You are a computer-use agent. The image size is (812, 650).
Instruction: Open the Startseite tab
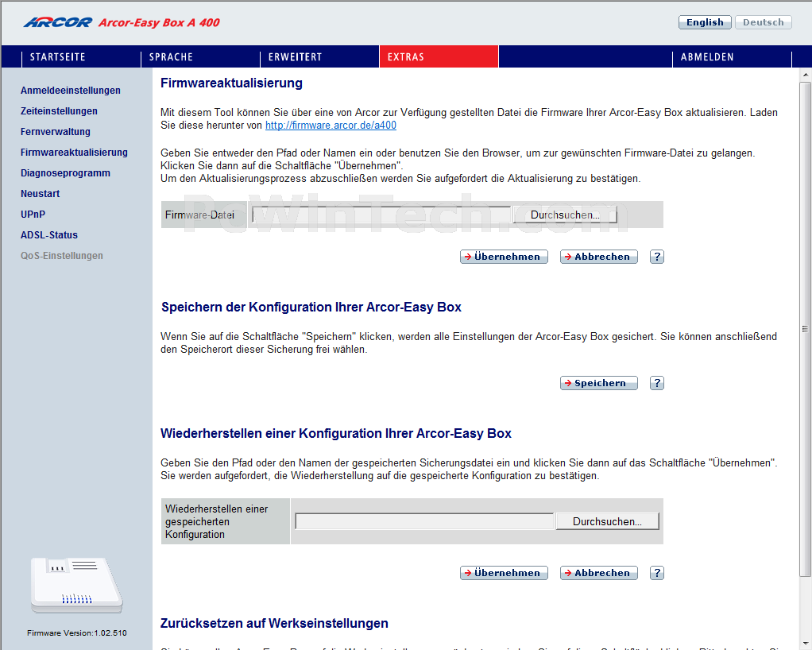[x=57, y=57]
